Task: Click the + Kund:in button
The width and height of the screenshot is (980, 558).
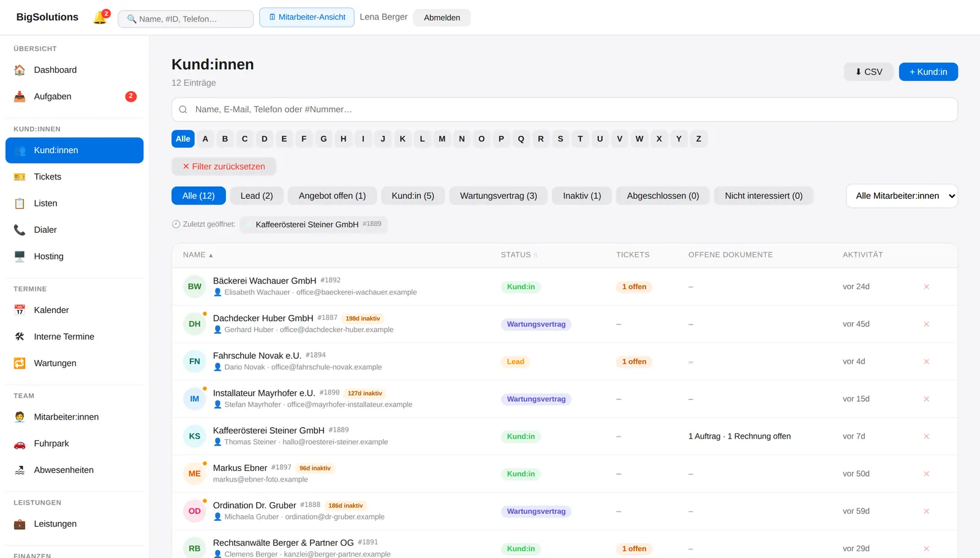Action: point(928,72)
